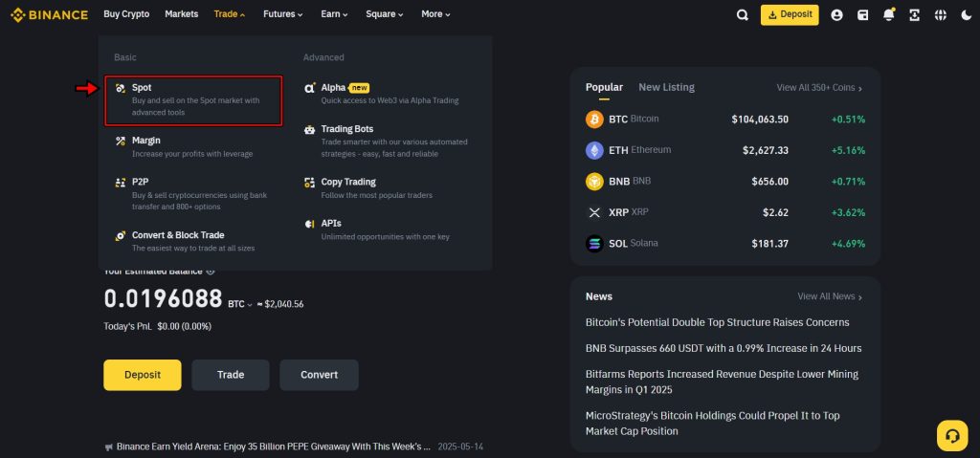This screenshot has width=980, height=458.
Task: Select Margin from Trade menu
Action: [193, 147]
